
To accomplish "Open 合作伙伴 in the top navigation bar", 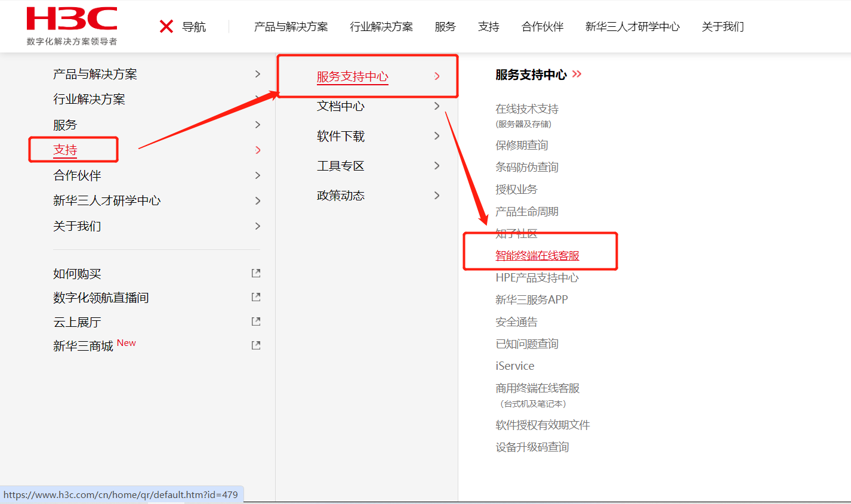I will click(542, 27).
